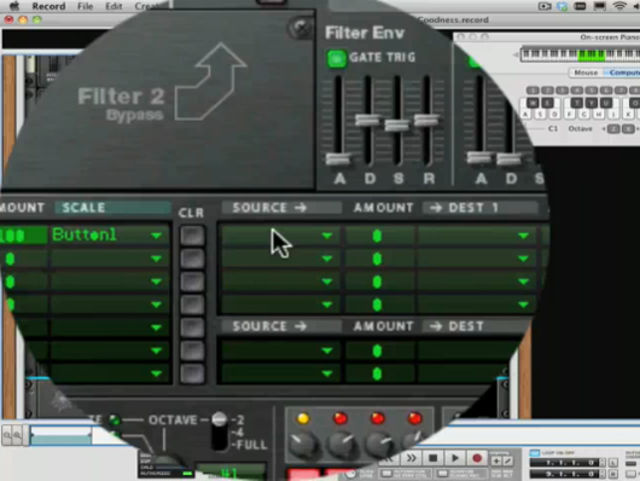Screen dimensions: 640x481
Task: Click the U key on On-screen Piano
Action: pos(606,102)
